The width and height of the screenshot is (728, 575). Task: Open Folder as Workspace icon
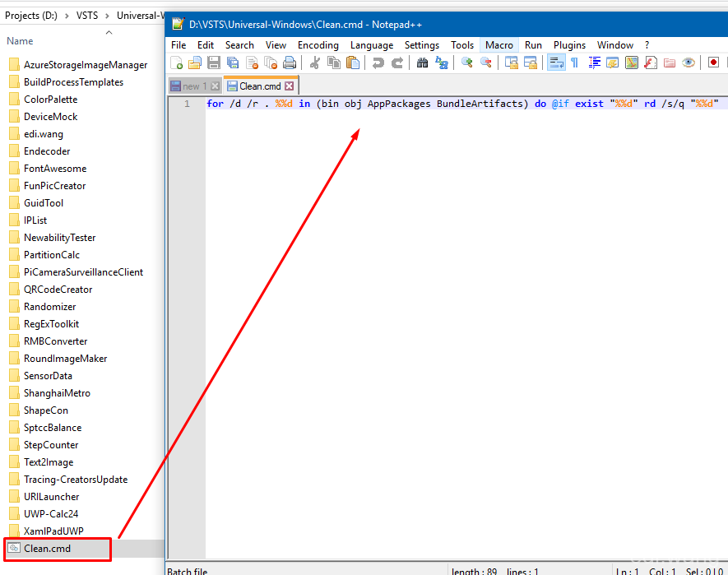click(669, 63)
